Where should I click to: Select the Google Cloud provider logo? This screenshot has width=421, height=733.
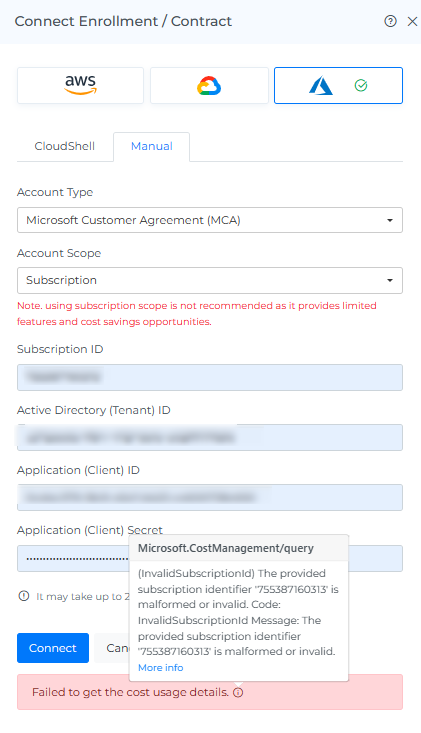(209, 86)
